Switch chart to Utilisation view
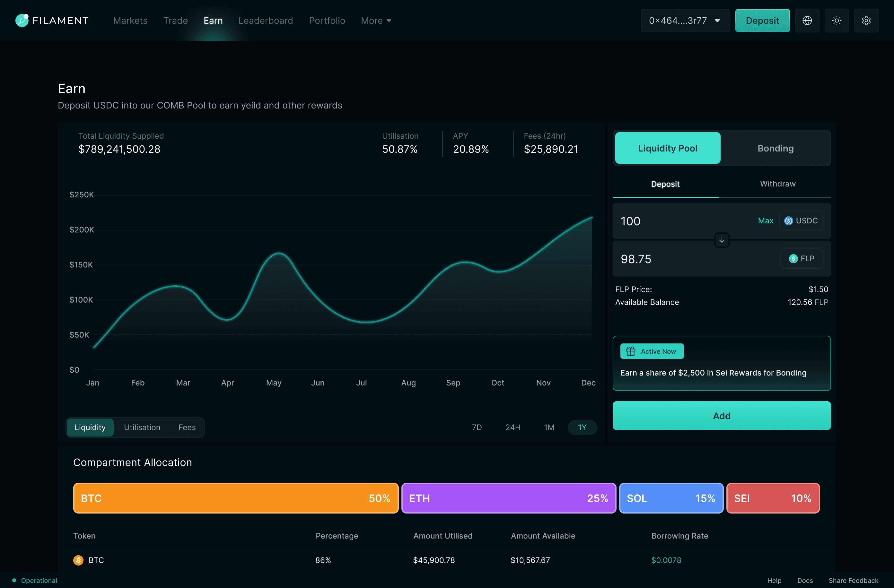This screenshot has width=894, height=588. (x=142, y=427)
